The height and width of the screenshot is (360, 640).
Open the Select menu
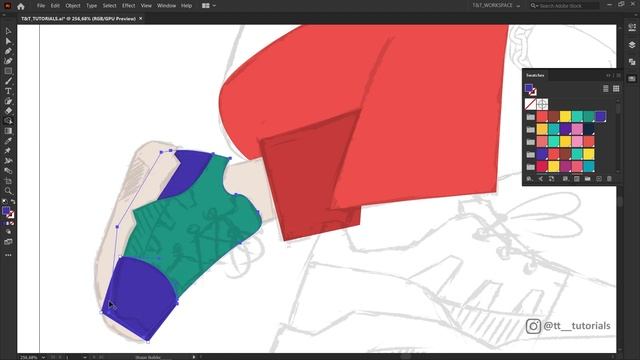(109, 6)
